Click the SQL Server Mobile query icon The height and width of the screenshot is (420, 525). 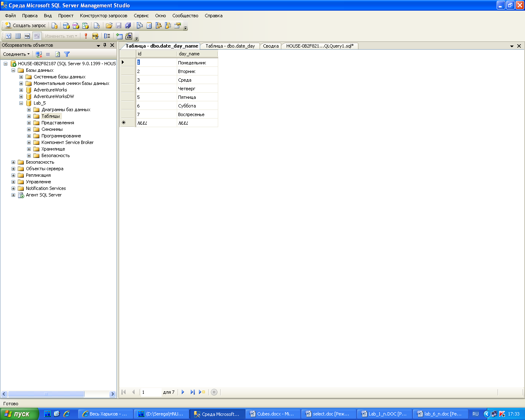97,25
